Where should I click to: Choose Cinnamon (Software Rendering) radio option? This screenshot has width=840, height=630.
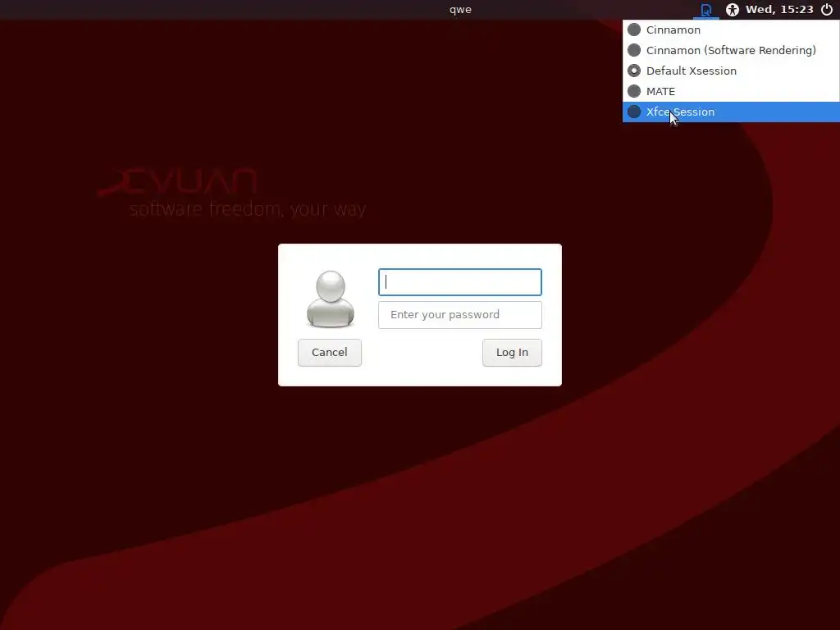[634, 50]
